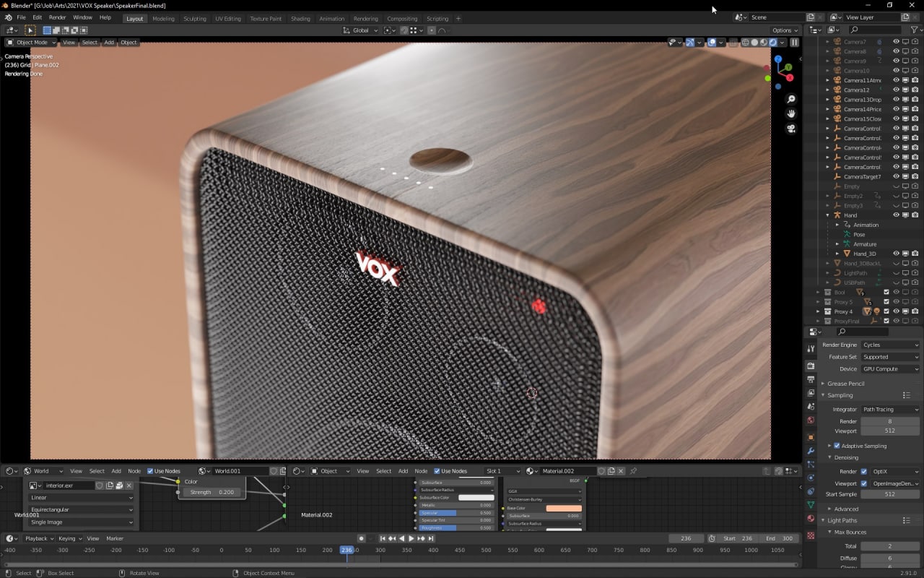Screen dimensions: 924x578
Task: Hide Camera12 in viewport via eye icon
Action: (x=896, y=90)
